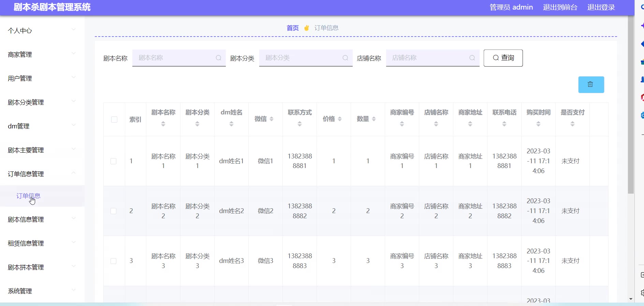The height and width of the screenshot is (306, 644).
Task: Click 退出登录 in the header
Action: (601, 8)
